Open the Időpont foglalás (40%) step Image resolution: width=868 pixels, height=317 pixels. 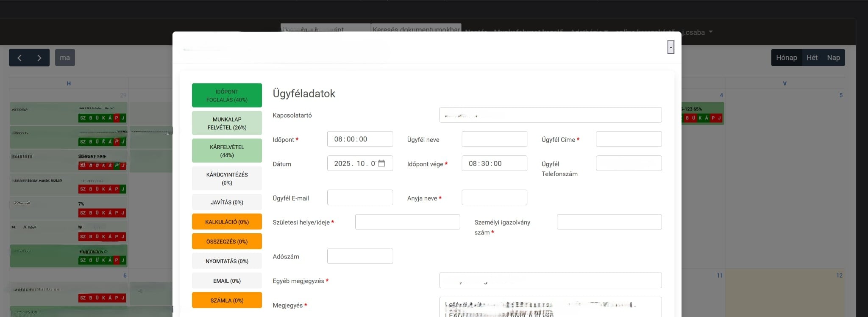[x=227, y=95]
